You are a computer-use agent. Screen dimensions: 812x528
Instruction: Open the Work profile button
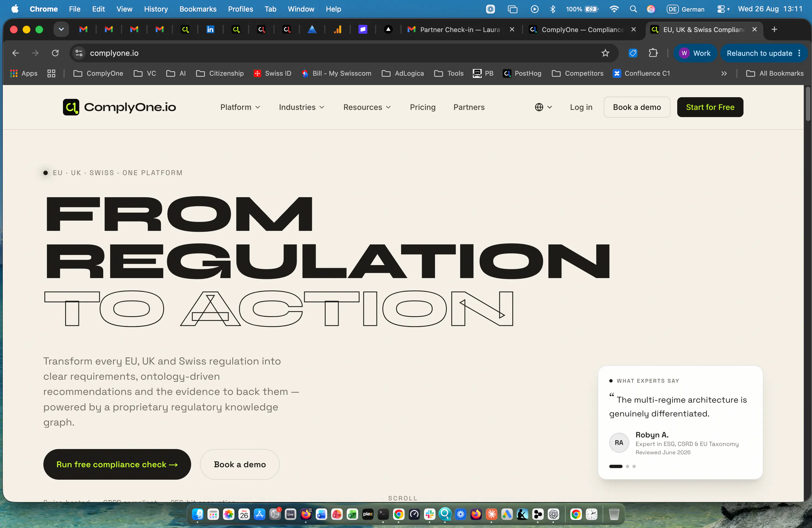695,53
